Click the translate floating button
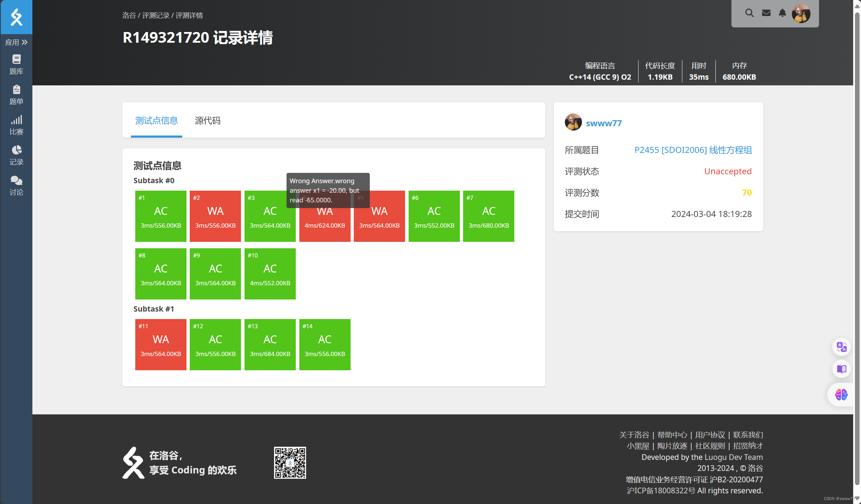861x504 pixels. click(841, 347)
